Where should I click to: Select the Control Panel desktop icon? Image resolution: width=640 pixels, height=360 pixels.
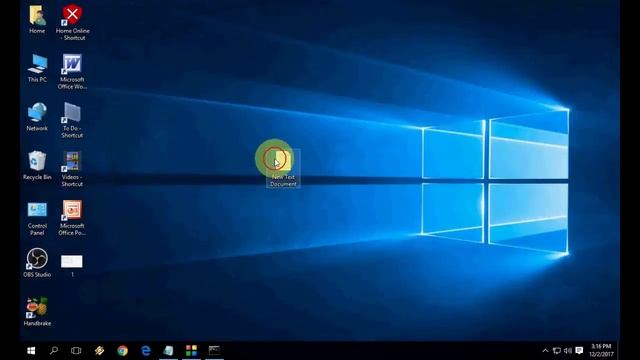coord(37,210)
